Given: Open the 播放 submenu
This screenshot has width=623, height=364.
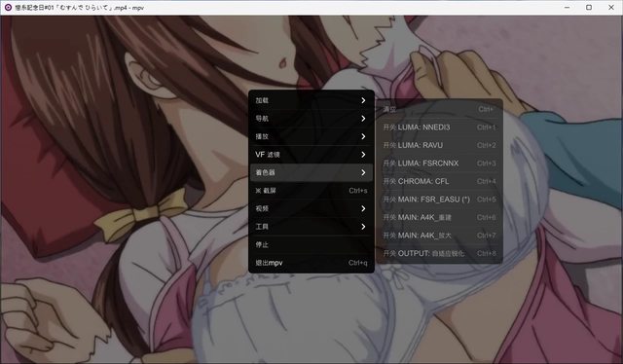Looking at the screenshot, I should tap(311, 136).
